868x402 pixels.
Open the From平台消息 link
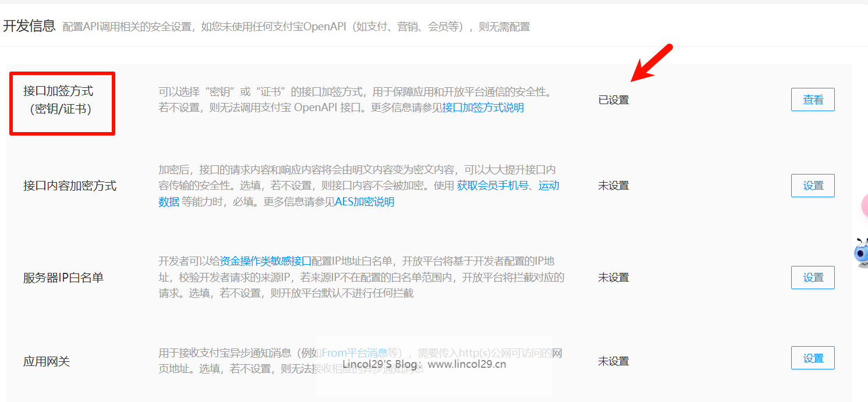click(x=355, y=353)
